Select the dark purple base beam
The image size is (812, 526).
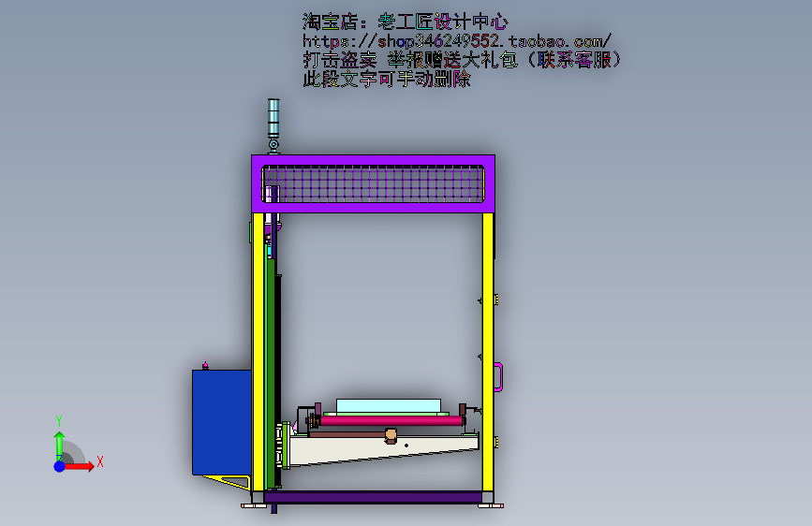373,498
